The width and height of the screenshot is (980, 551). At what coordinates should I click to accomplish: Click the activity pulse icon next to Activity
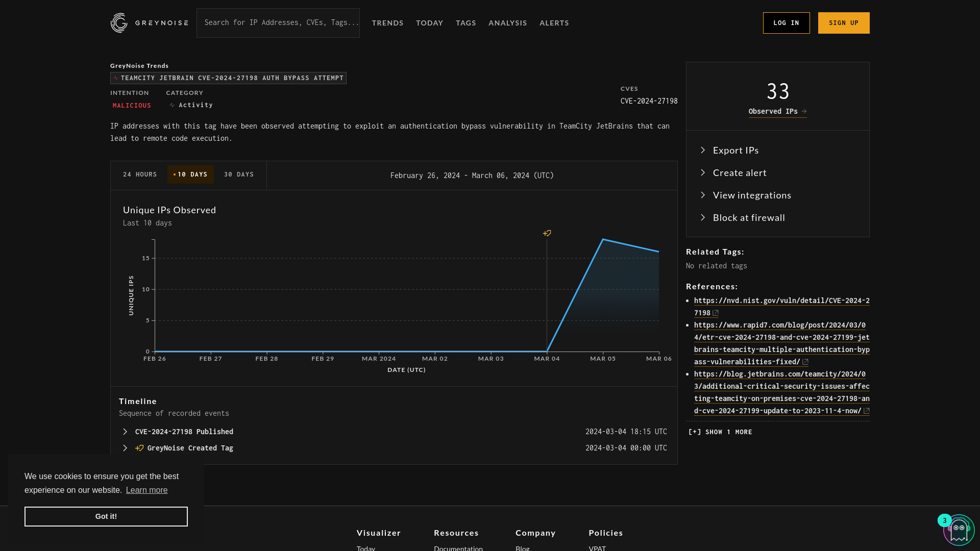(172, 105)
